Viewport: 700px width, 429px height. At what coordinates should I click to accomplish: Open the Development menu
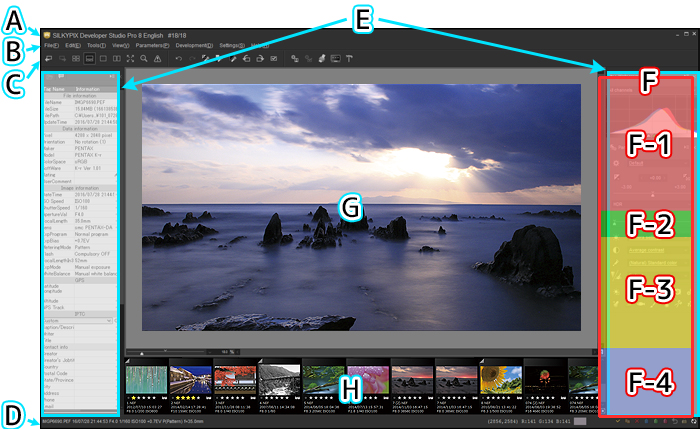(x=193, y=45)
